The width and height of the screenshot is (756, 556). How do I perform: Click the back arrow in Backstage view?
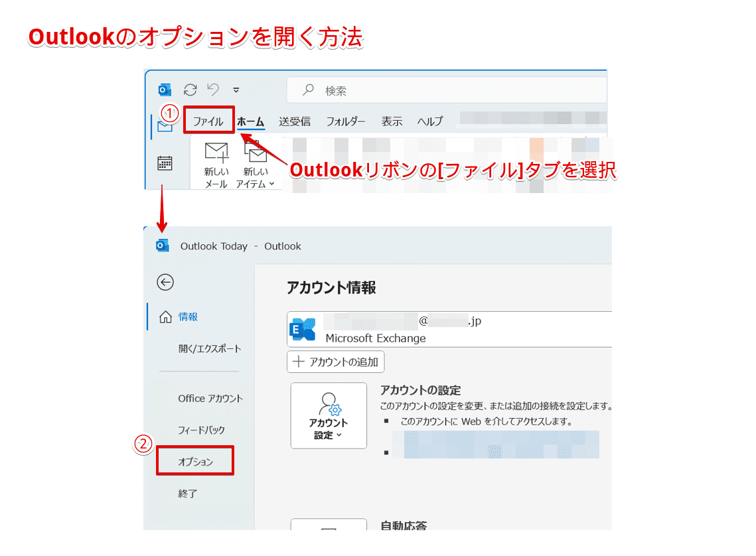(165, 282)
